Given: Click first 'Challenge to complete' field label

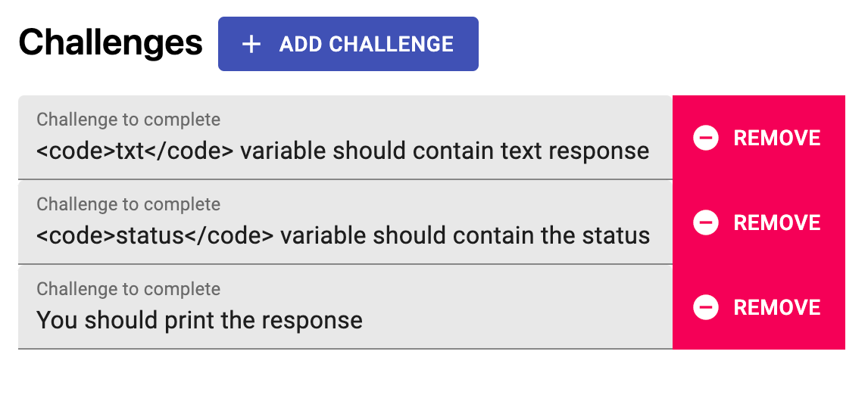Looking at the screenshot, I should coord(129,120).
